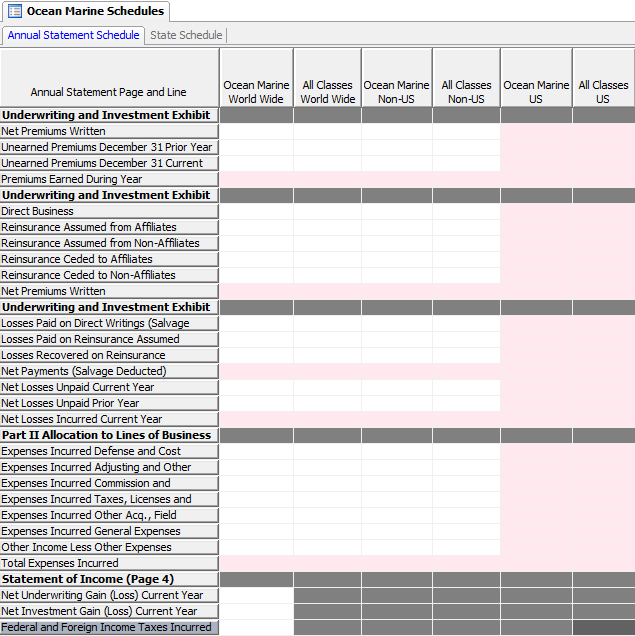The height and width of the screenshot is (636, 635).
Task: Select the Direct Business row label
Action: pyautogui.click(x=109, y=211)
